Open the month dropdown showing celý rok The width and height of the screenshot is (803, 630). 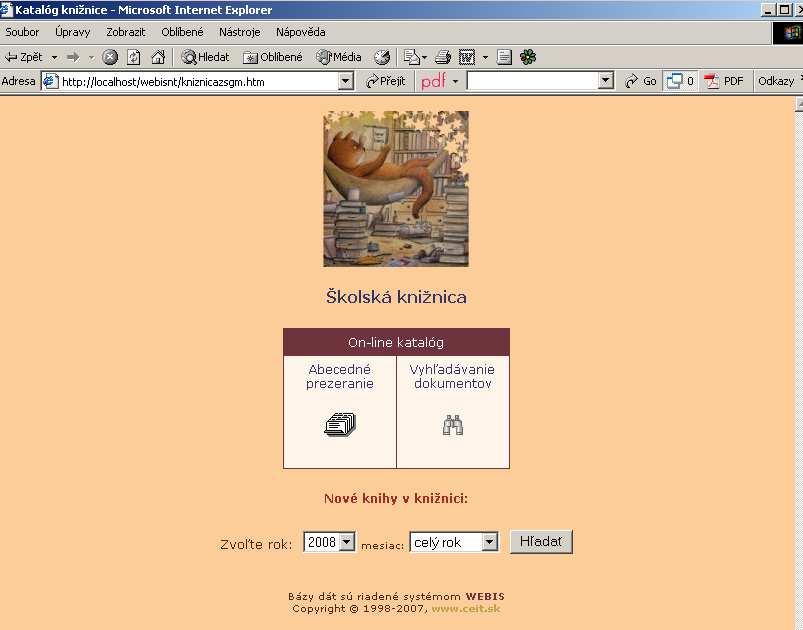[454, 542]
